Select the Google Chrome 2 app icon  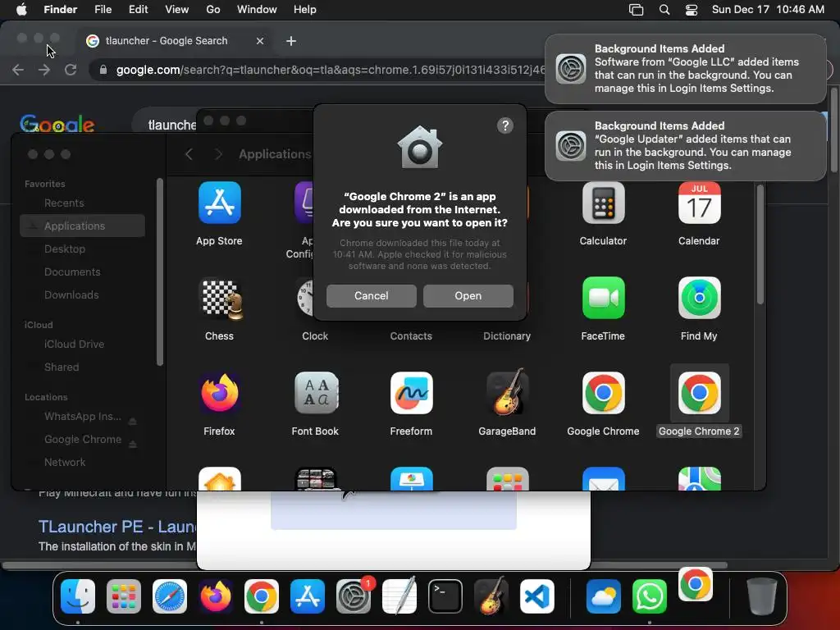pos(699,393)
